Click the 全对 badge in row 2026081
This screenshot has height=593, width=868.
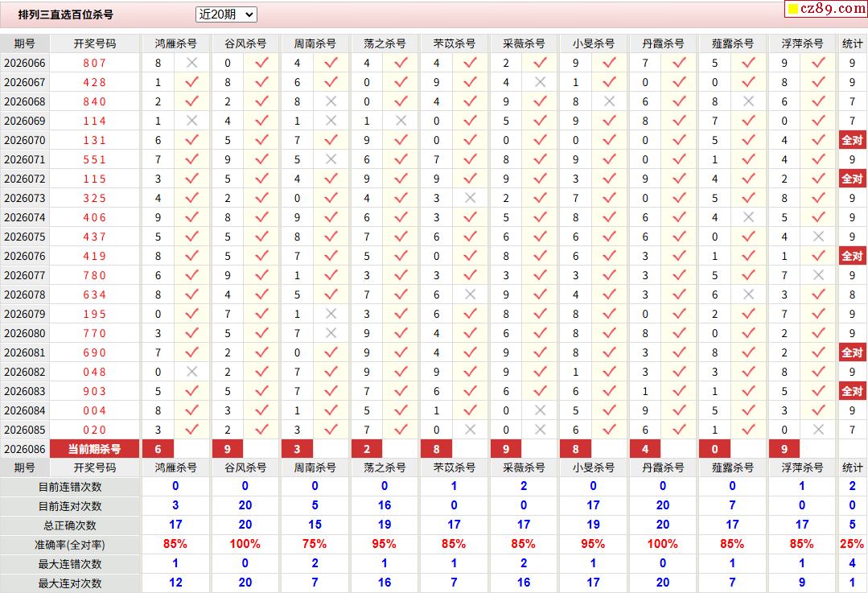pos(852,352)
